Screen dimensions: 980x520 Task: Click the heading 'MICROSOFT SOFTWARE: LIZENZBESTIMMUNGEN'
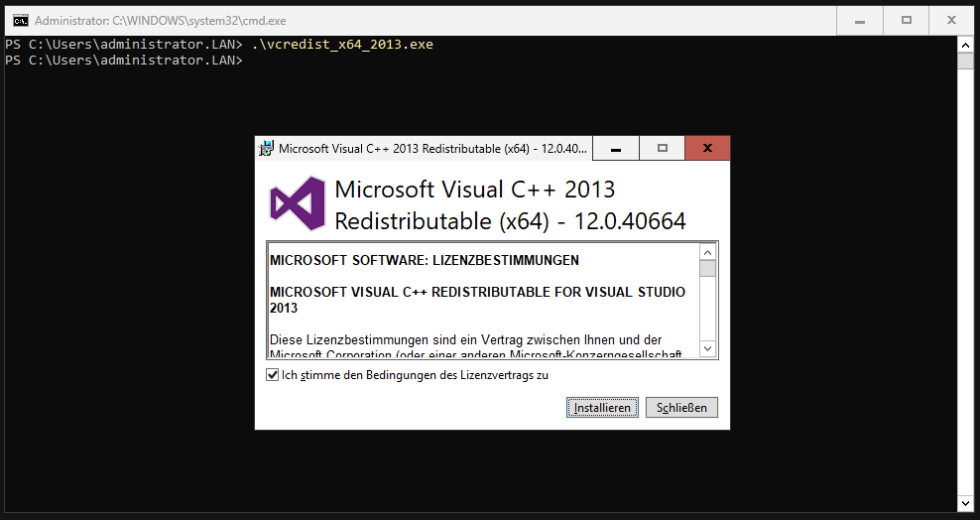tap(425, 260)
